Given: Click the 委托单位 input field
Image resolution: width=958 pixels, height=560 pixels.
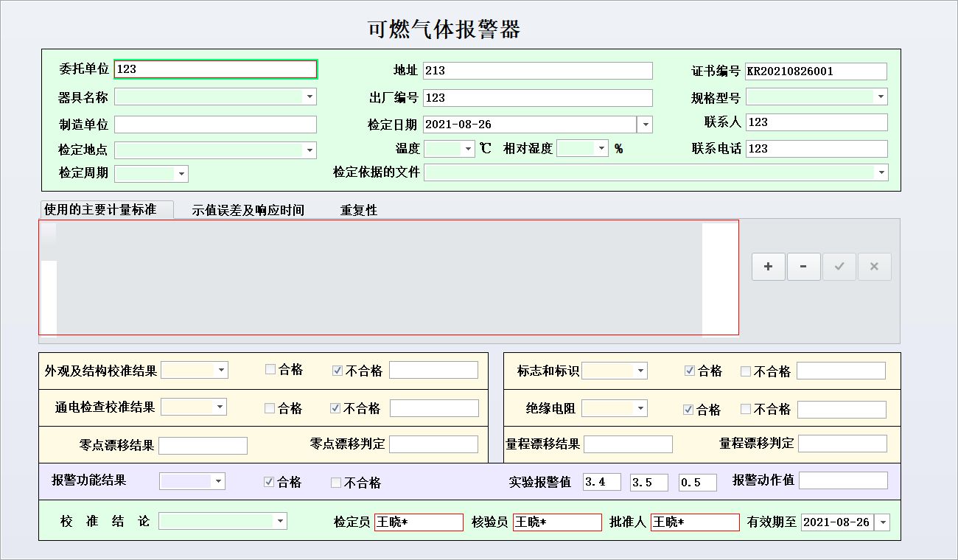Looking at the screenshot, I should point(216,69).
